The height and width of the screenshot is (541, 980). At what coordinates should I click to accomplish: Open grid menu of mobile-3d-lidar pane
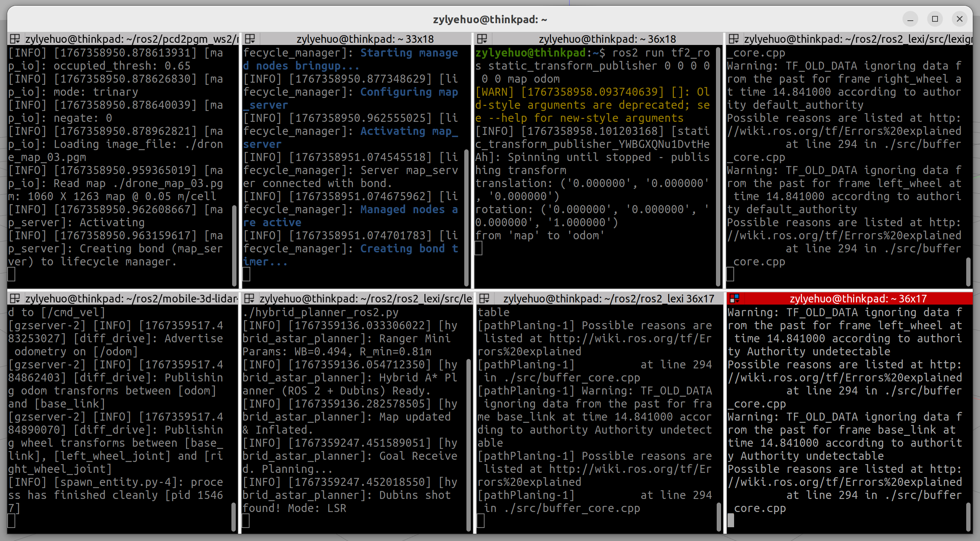click(15, 299)
